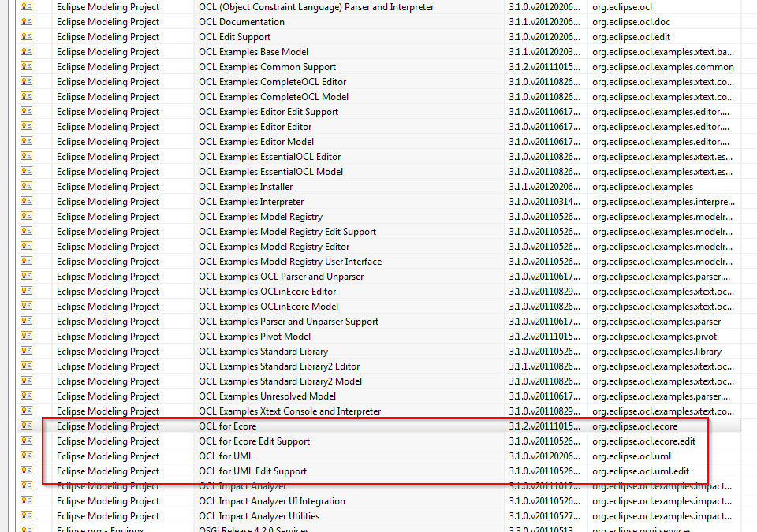Click the name 'OCL Impact Analyzer Utilities'
Screen dimensions: 757x532
pyautogui.click(x=259, y=516)
